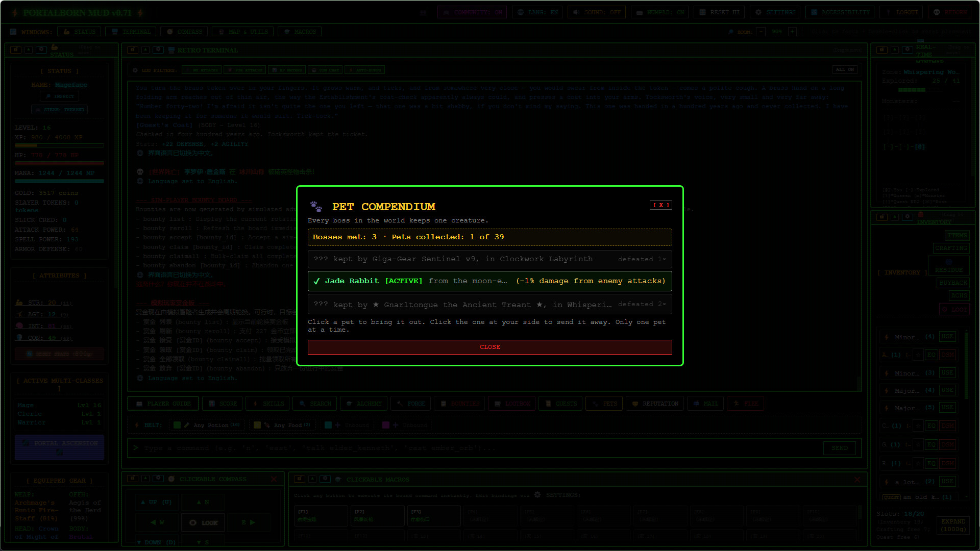The width and height of the screenshot is (980, 551).
Task: Use the Any Potion belt slot
Action: [x=207, y=425]
